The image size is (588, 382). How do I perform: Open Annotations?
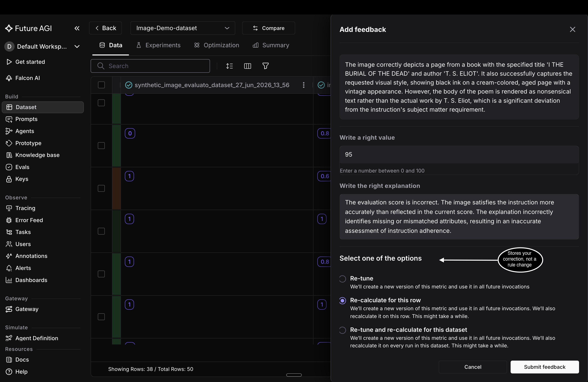[x=31, y=256]
